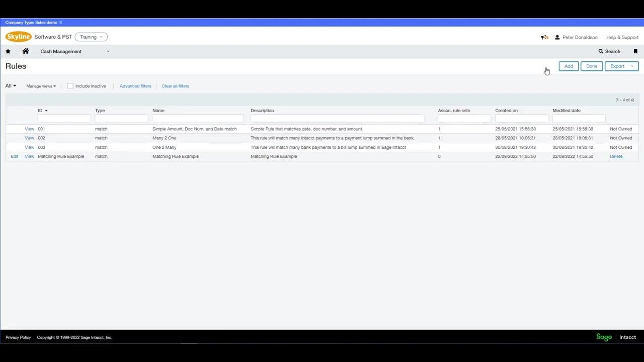The image size is (644, 362).
Task: Go to the Home icon
Action: tap(26, 51)
